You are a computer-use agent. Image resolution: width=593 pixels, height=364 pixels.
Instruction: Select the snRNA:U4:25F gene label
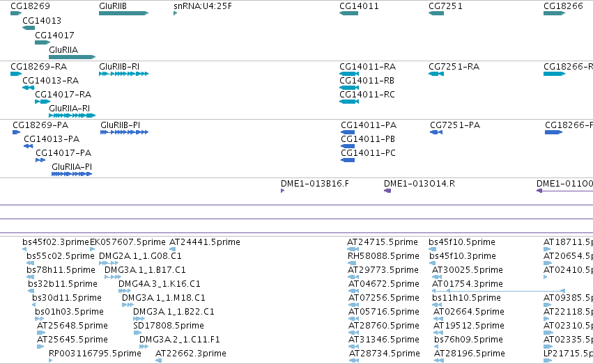point(203,6)
